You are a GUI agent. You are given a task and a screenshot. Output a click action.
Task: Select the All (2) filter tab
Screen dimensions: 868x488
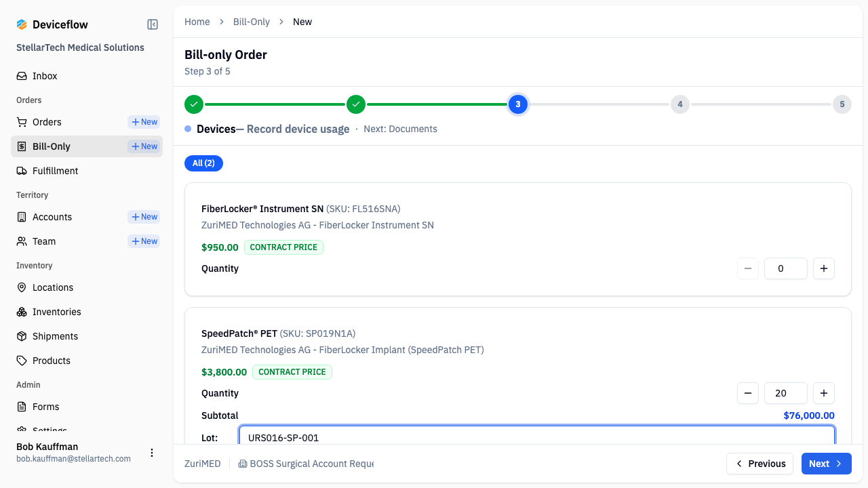(x=203, y=163)
